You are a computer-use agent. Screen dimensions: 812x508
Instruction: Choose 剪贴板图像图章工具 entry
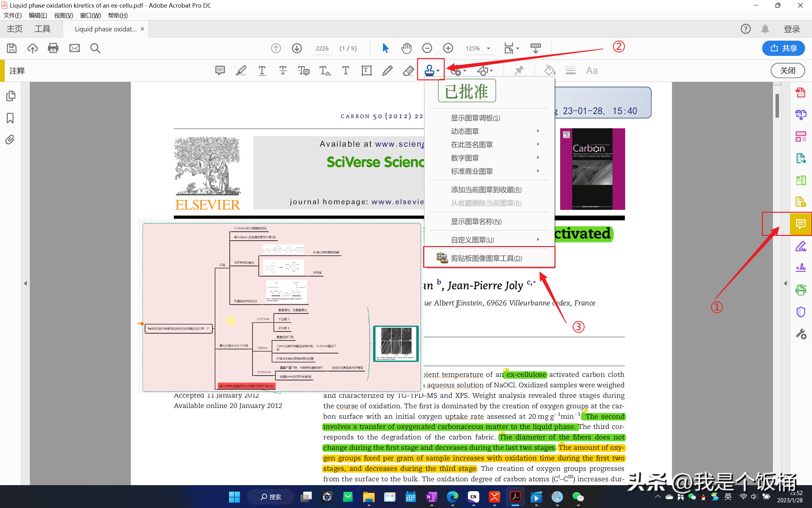coord(489,258)
